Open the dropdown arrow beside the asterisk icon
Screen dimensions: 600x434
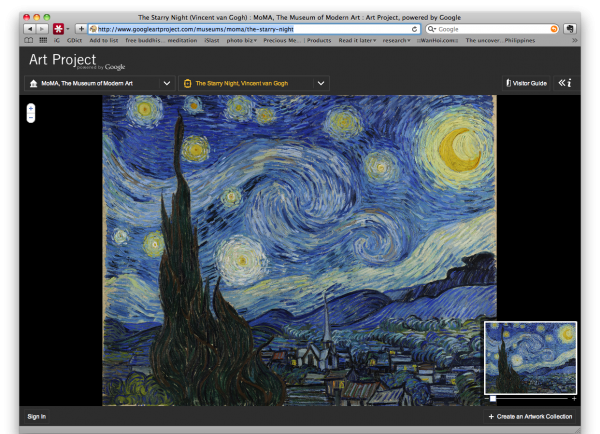68,29
